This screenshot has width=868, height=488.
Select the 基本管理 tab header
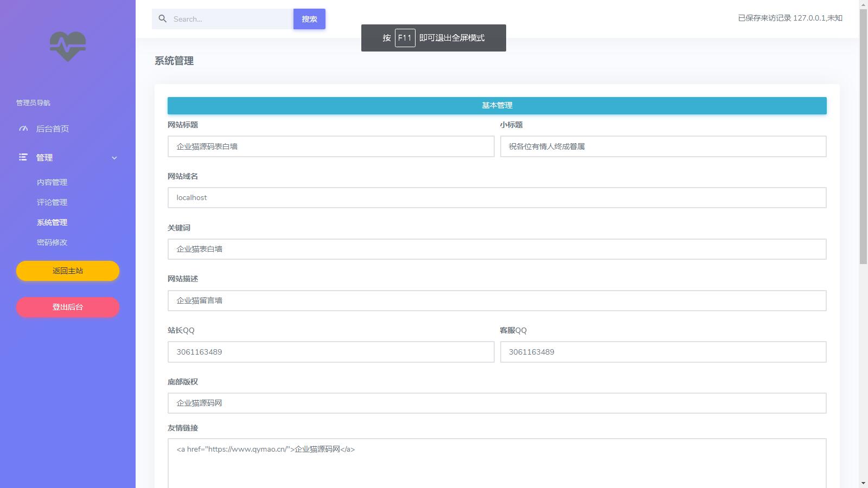(x=497, y=105)
